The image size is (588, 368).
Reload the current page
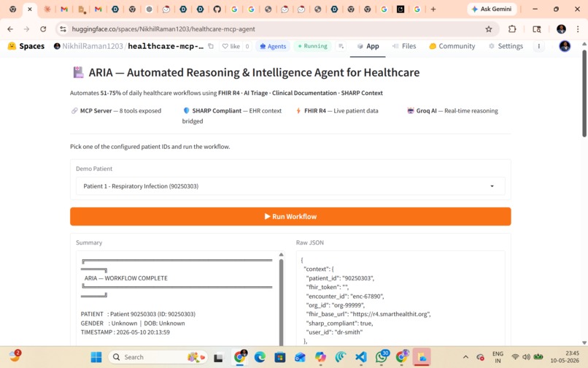[43, 29]
